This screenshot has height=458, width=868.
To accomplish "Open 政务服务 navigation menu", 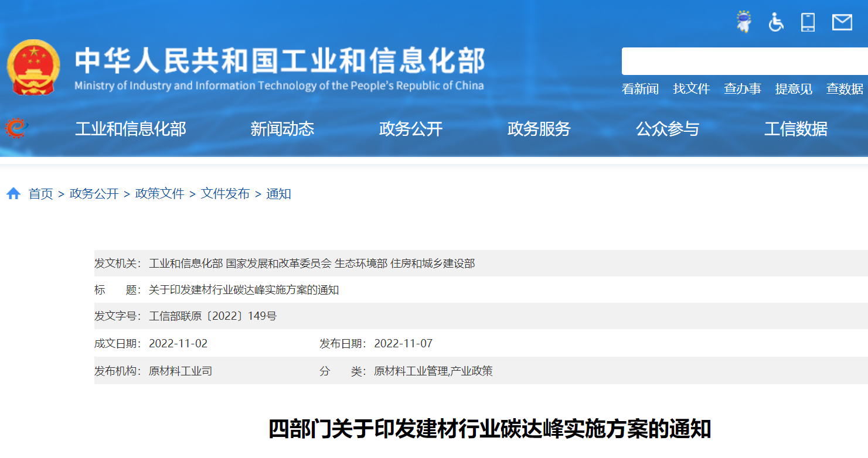I will coord(539,129).
